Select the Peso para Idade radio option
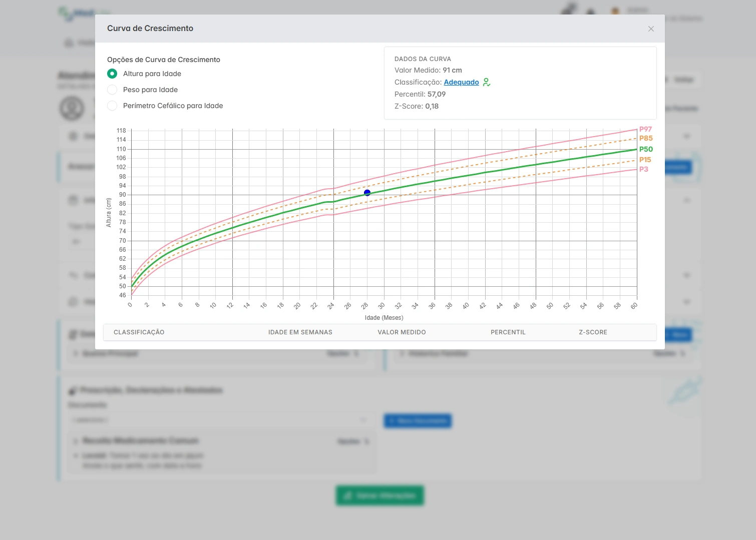The width and height of the screenshot is (756, 540). tap(112, 90)
